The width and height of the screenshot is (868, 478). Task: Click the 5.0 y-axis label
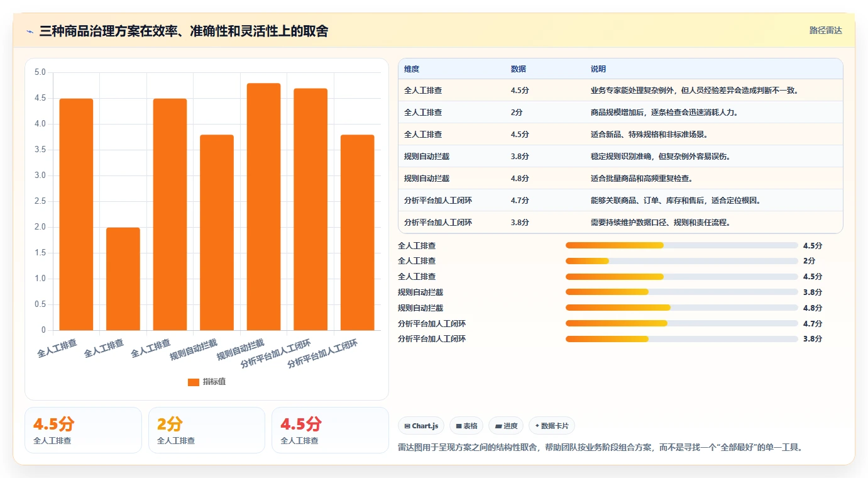[40, 72]
